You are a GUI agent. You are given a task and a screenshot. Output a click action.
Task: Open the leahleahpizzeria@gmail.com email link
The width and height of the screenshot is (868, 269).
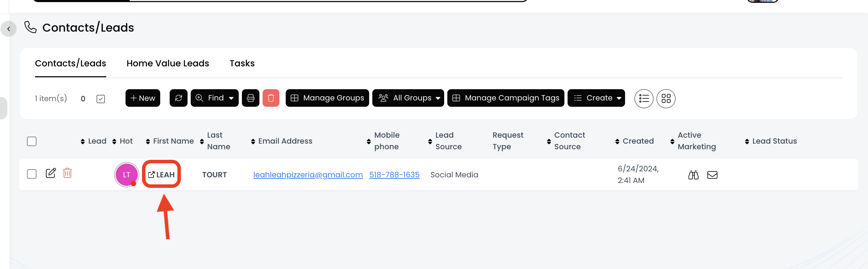click(308, 175)
